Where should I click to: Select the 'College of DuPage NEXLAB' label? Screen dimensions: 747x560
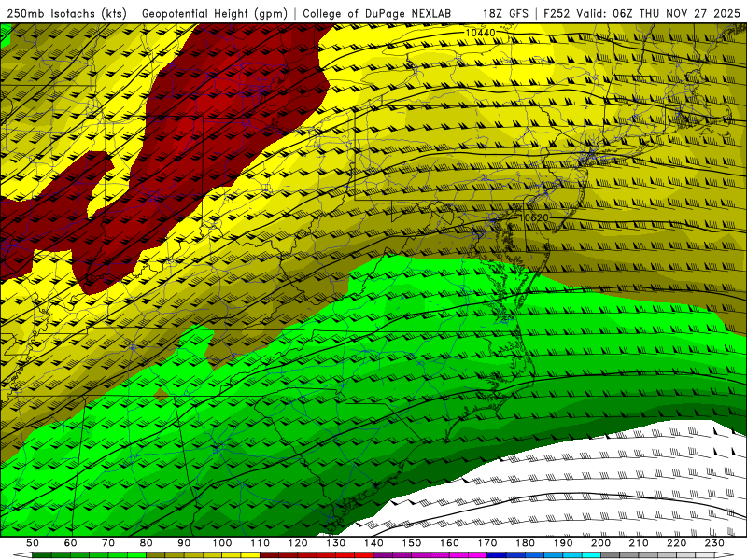point(377,13)
